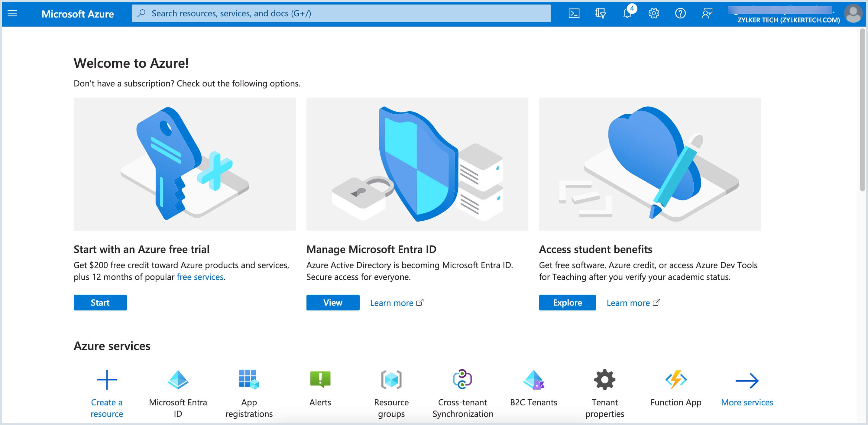Open the Alerts service icon
This screenshot has width=868, height=425.
[320, 380]
